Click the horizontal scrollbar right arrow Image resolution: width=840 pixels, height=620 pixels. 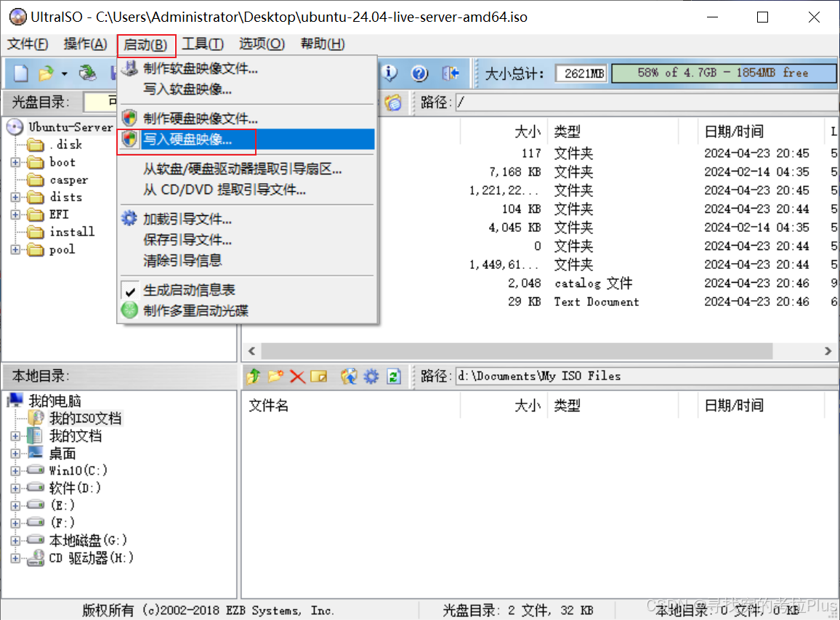coord(828,351)
